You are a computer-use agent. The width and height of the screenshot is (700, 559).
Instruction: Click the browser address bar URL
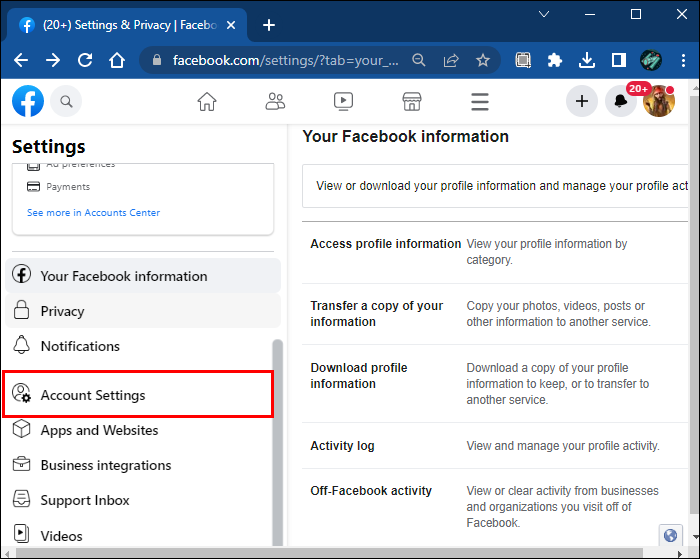(285, 60)
